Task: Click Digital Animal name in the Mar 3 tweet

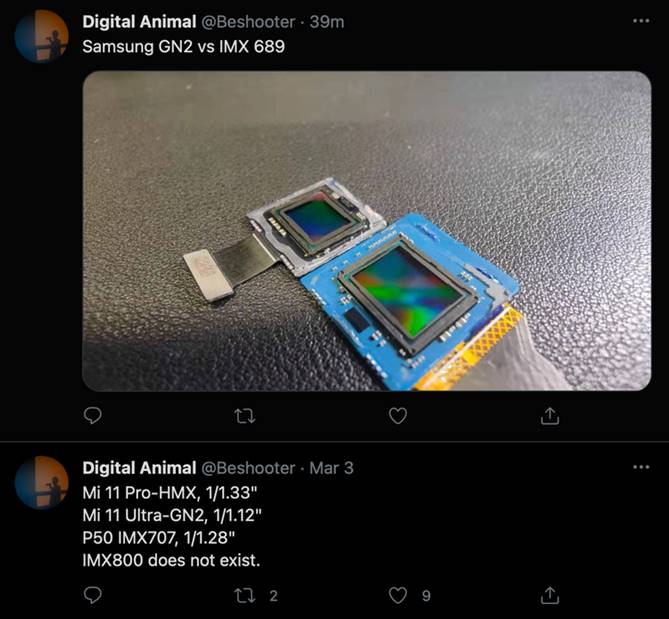Action: coord(139,468)
